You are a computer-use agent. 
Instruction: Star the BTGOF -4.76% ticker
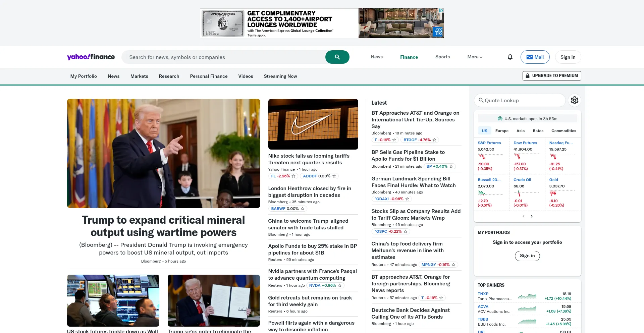[x=434, y=140]
